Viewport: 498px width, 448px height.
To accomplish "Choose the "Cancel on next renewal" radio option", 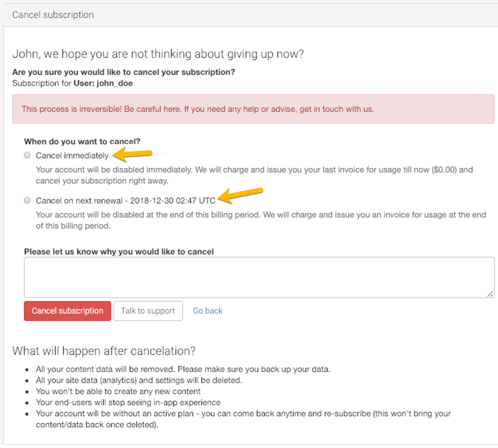I will pyautogui.click(x=27, y=200).
